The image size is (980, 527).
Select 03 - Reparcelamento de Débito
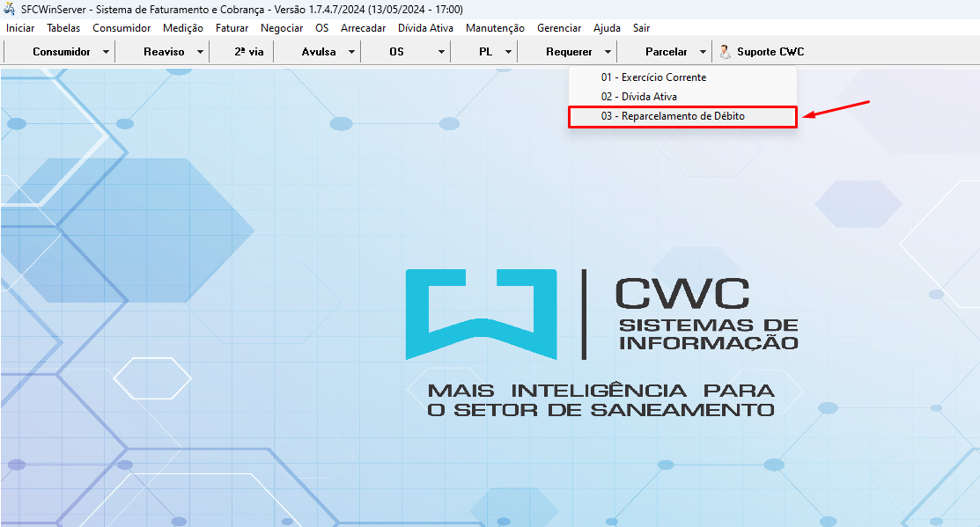(673, 116)
